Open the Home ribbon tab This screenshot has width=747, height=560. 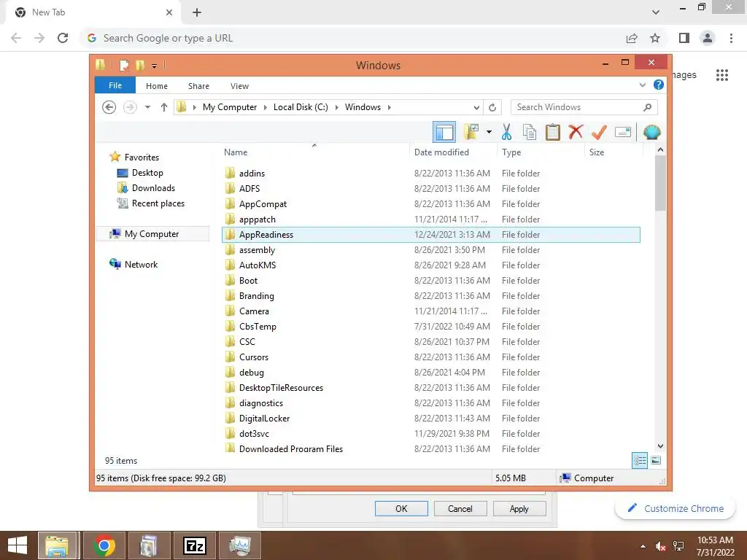157,86
